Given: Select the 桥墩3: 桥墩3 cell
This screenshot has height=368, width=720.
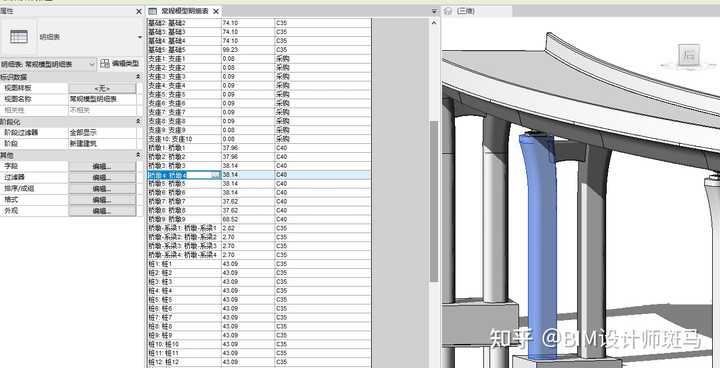Looking at the screenshot, I should click(185, 165).
